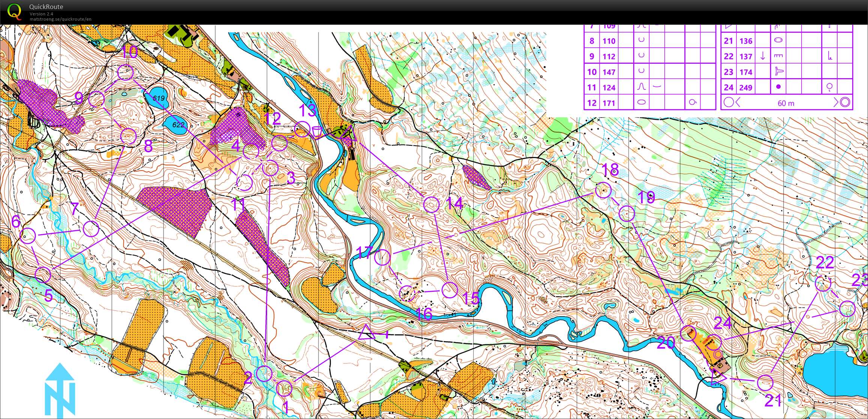Click control circle 9 on the map

tap(96, 99)
